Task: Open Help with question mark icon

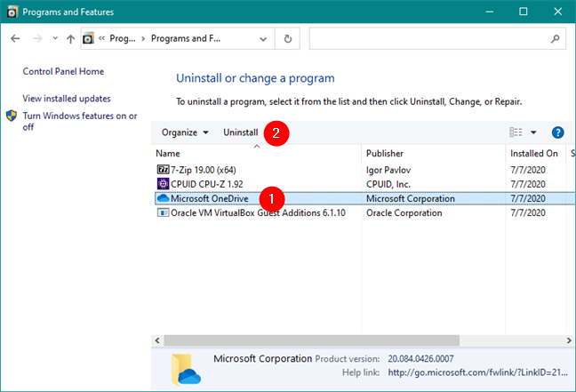Action: pos(557,132)
